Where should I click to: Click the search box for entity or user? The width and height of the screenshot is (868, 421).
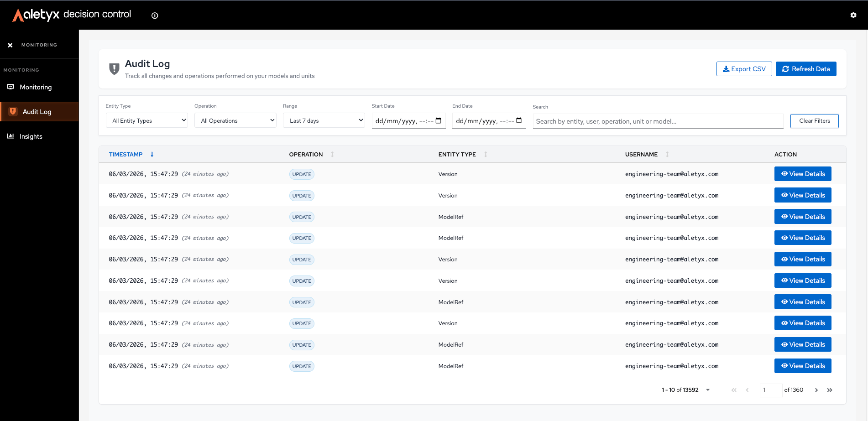pos(658,121)
